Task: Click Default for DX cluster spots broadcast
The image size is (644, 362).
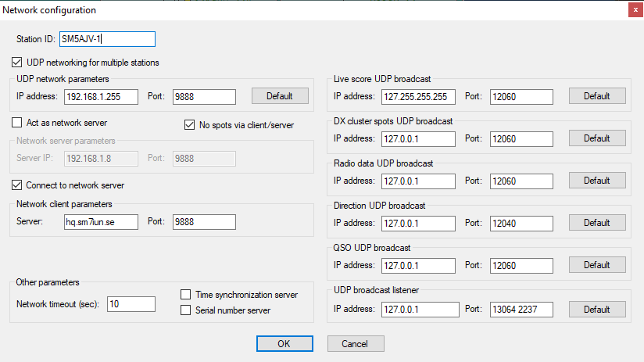Action: tap(597, 138)
